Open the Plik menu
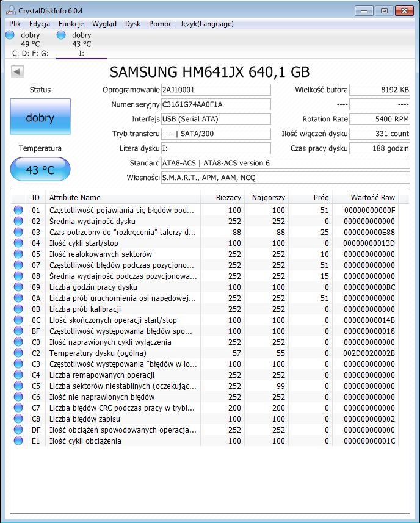Image resolution: width=420 pixels, height=523 pixels. click(15, 24)
